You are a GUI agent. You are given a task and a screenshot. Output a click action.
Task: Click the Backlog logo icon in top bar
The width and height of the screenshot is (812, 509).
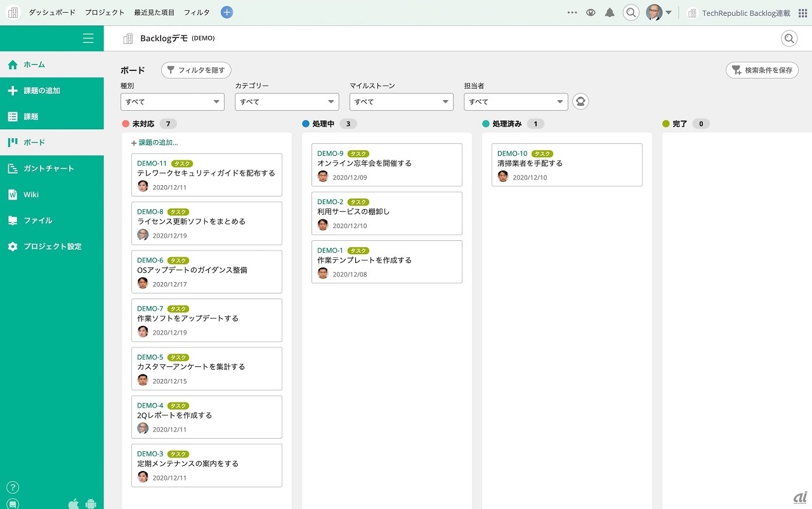pos(13,12)
